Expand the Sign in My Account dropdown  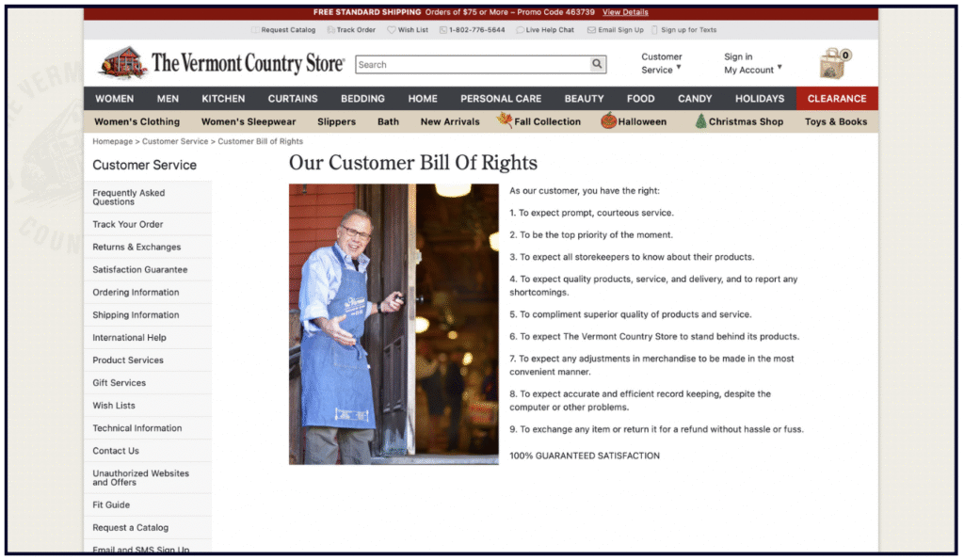click(752, 63)
